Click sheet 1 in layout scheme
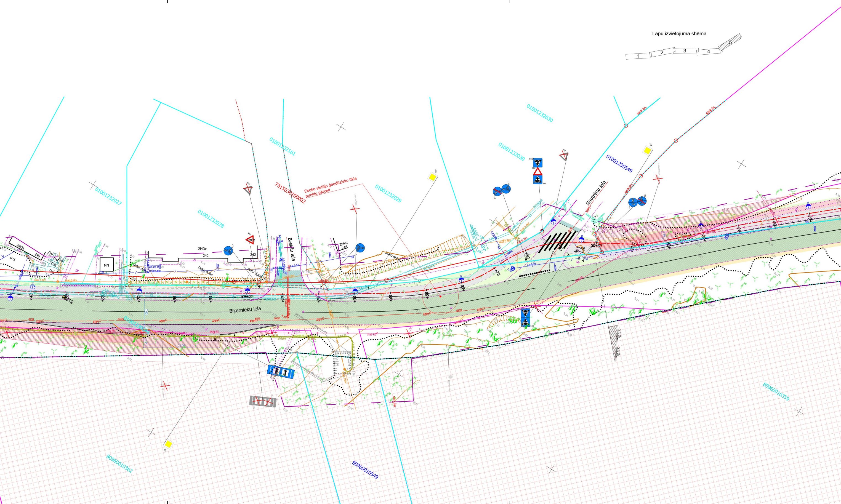The width and height of the screenshot is (841, 504). [x=638, y=56]
